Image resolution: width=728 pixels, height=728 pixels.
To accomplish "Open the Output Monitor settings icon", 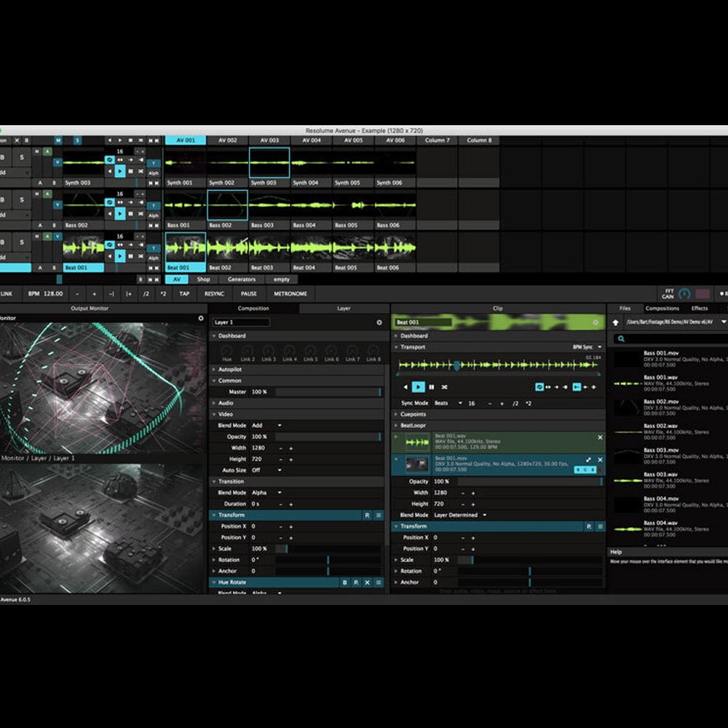I will [x=201, y=318].
